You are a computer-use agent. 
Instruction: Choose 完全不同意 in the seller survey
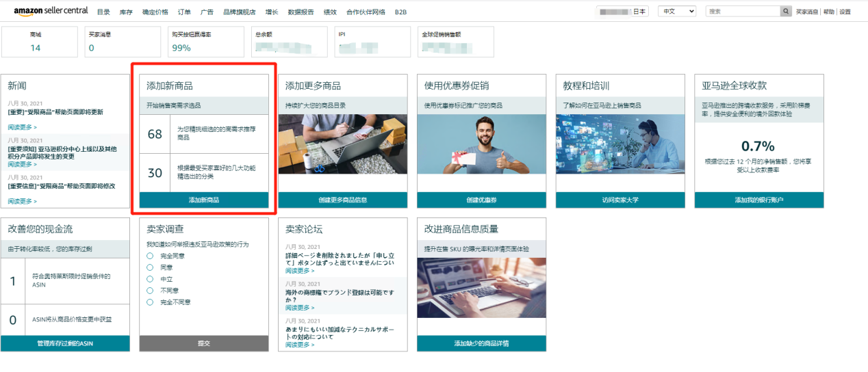[150, 302]
